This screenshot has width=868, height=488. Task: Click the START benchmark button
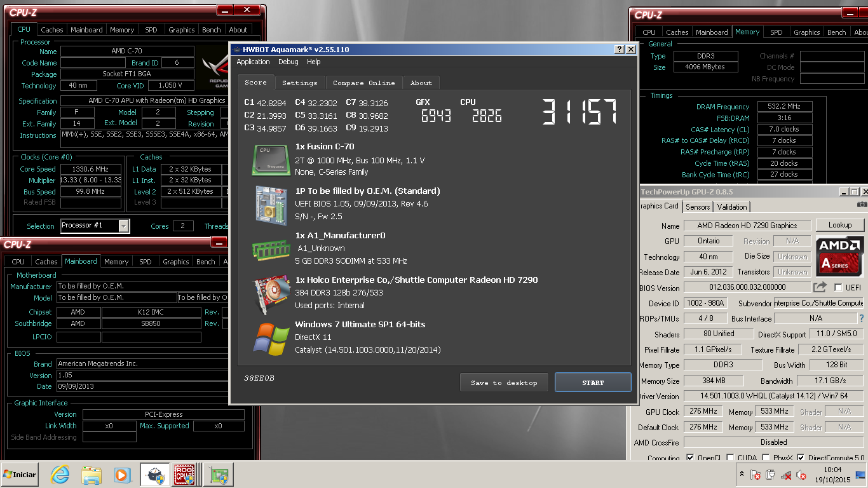pos(593,383)
